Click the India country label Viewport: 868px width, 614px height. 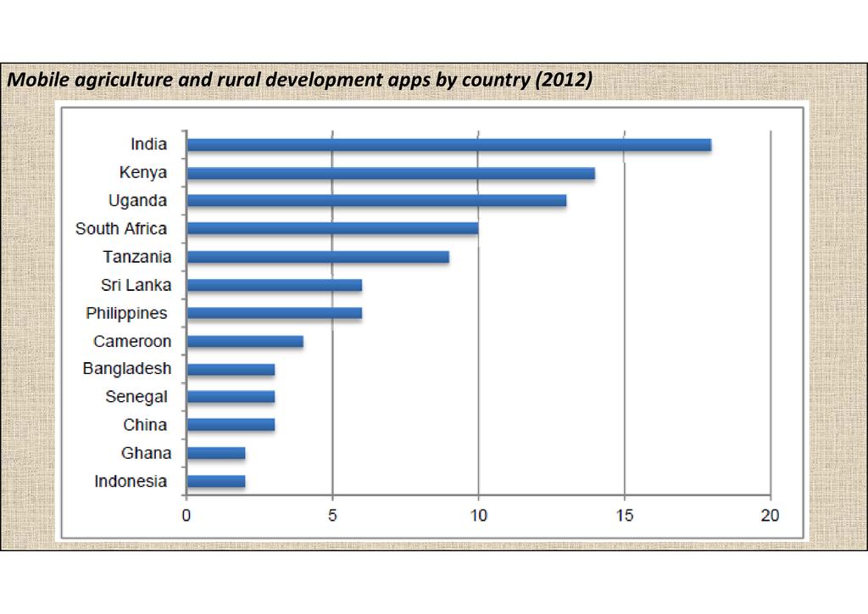pos(148,145)
